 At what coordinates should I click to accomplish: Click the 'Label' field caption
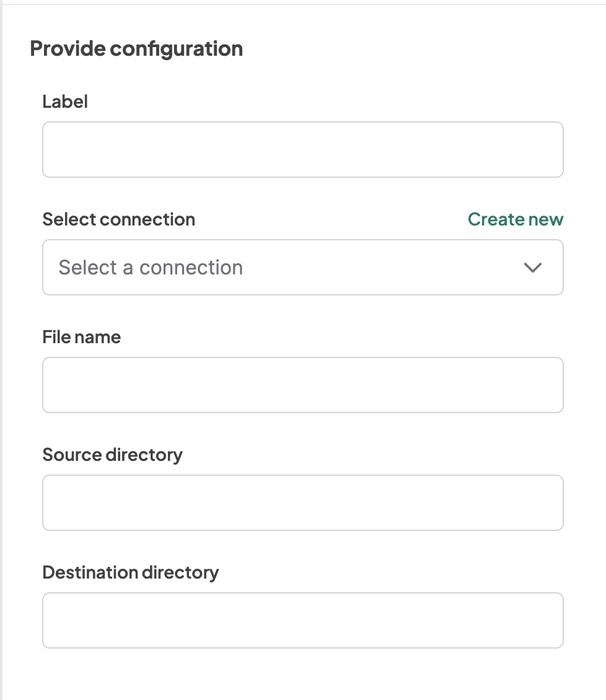[65, 102]
